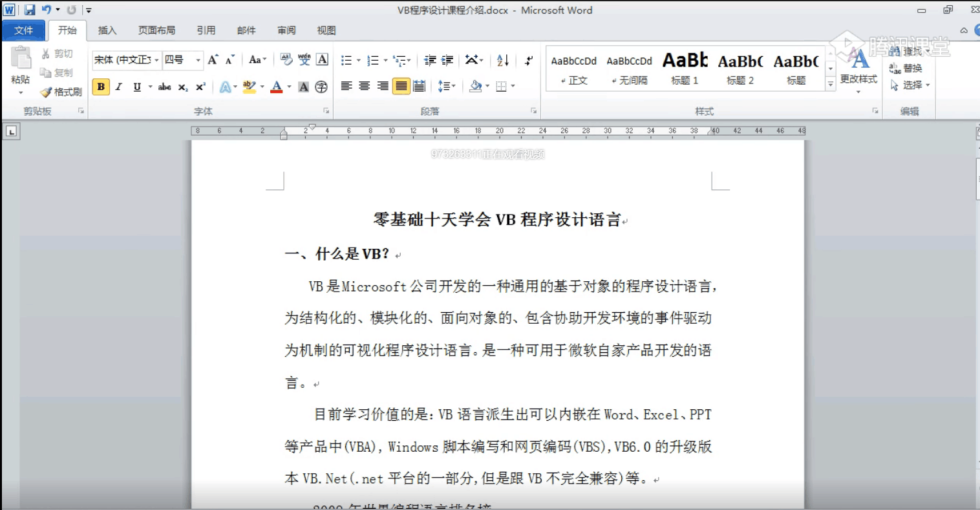Image resolution: width=980 pixels, height=510 pixels.
Task: Open the font size dropdown (四号)
Action: 198,60
